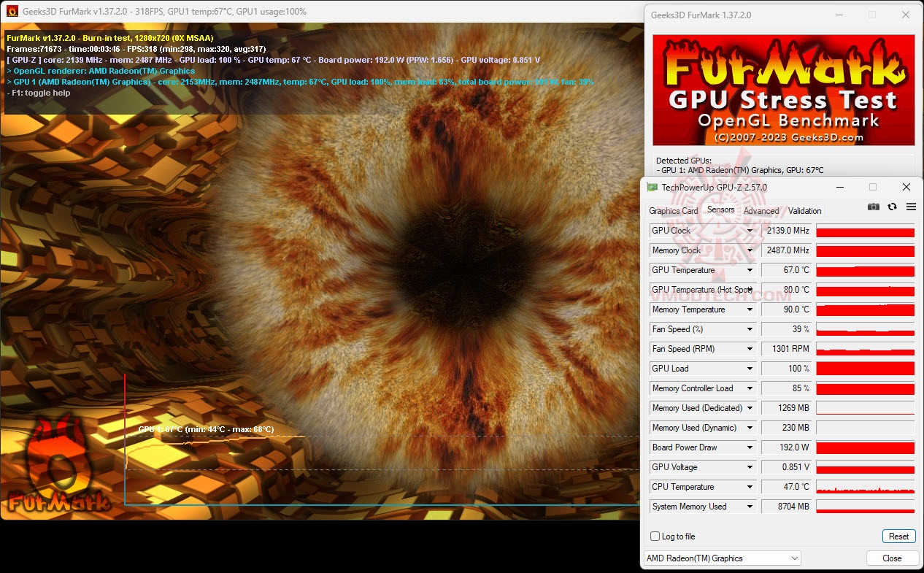
Task: Expand the Memory Controller Load dropdown
Action: coord(750,388)
